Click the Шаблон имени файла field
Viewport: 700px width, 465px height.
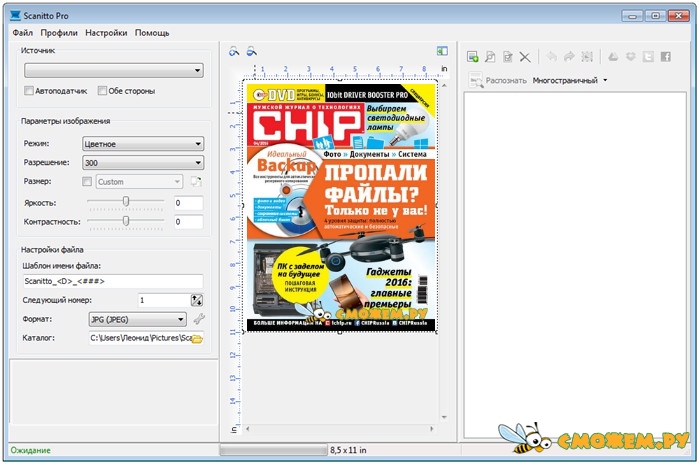[113, 281]
